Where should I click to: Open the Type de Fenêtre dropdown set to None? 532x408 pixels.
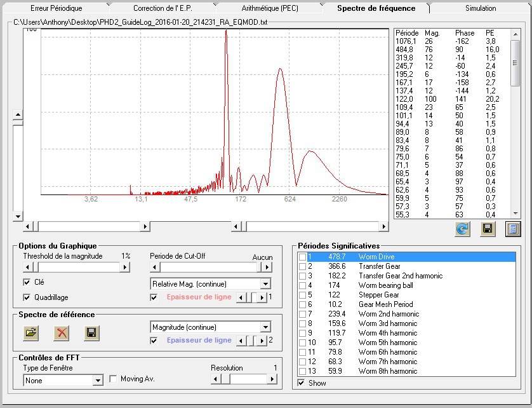point(98,381)
